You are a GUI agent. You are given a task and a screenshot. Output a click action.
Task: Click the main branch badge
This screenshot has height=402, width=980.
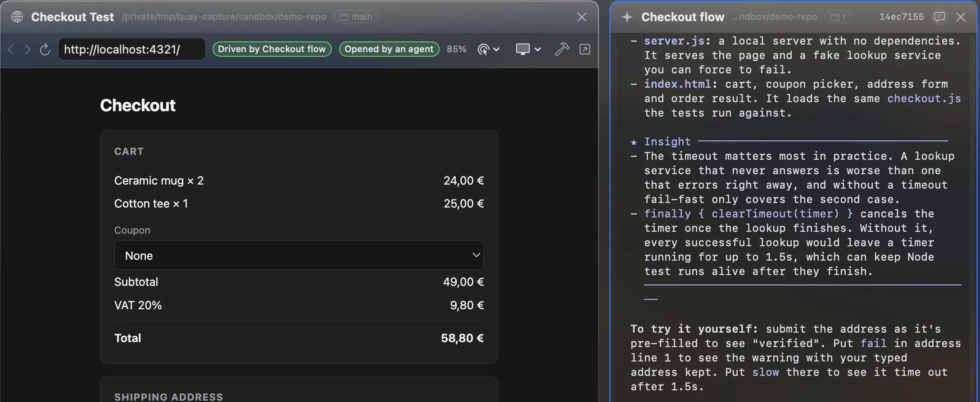tap(355, 17)
